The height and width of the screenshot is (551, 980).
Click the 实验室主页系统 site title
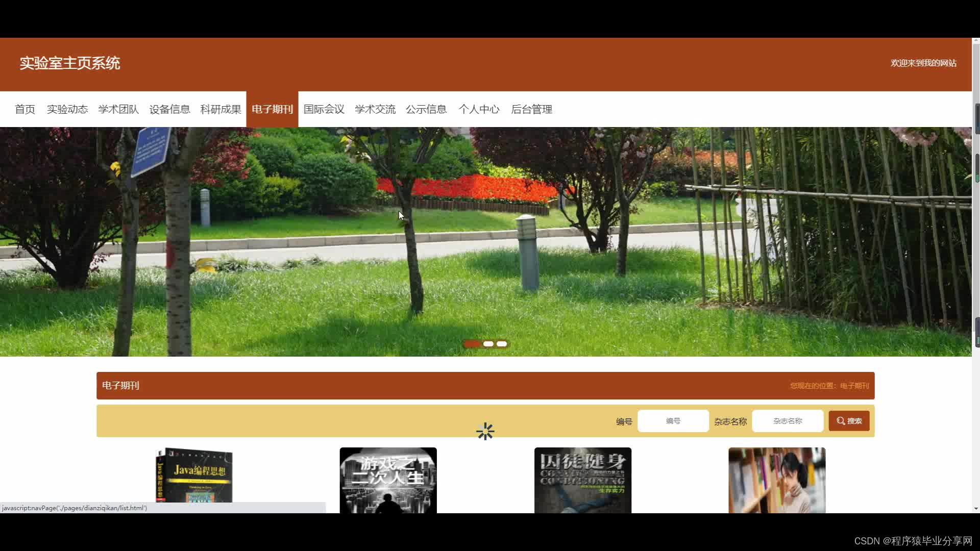70,63
